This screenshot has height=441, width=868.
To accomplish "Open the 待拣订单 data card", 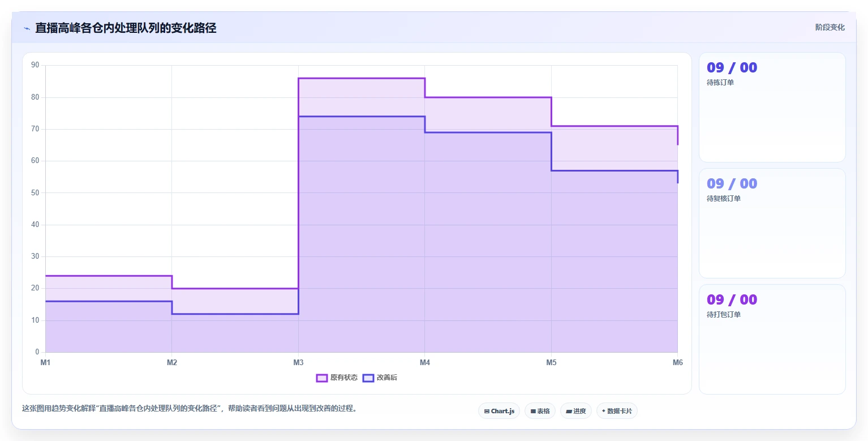I will pos(772,108).
